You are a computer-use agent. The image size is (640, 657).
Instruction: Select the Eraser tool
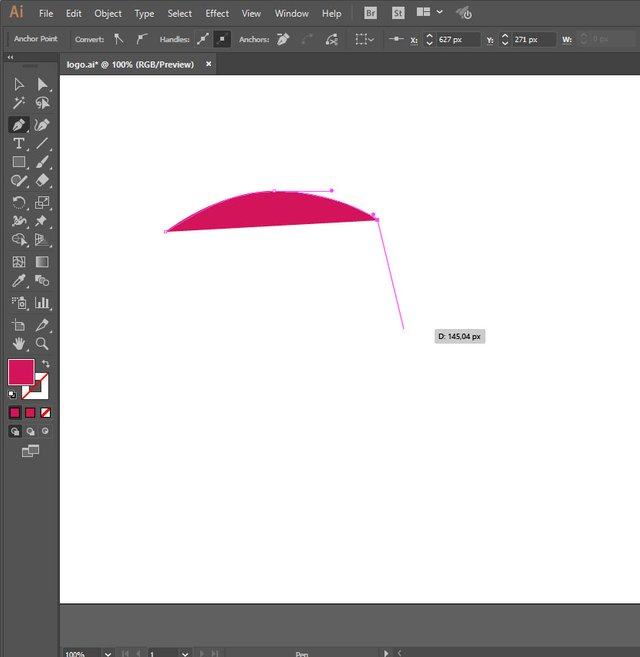coord(42,181)
